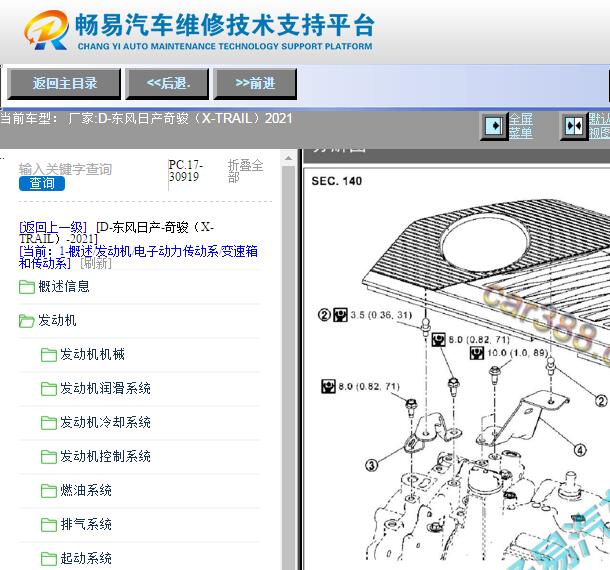Click the full-screen menu icon
The image size is (610, 570).
(x=494, y=126)
